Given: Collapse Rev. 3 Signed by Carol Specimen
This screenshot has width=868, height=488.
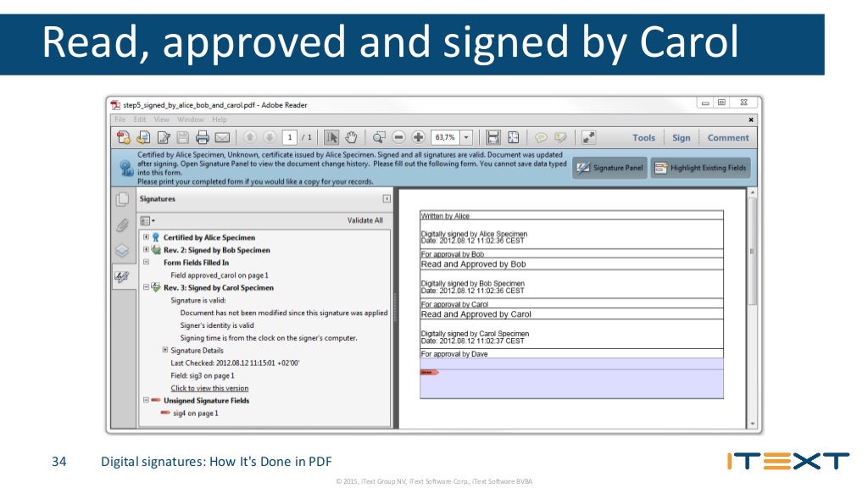Looking at the screenshot, I should click(x=146, y=287).
